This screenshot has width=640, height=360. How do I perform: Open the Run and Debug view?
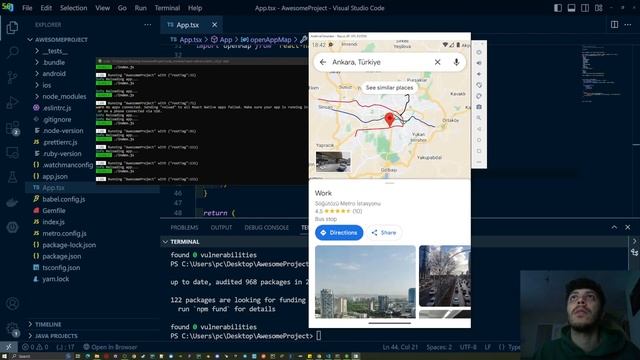tap(12, 102)
